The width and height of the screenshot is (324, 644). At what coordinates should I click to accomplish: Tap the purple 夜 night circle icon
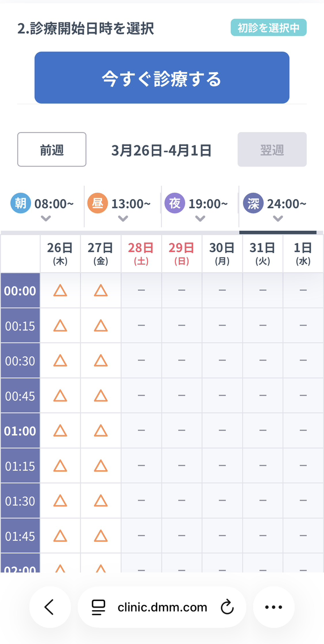[174, 203]
